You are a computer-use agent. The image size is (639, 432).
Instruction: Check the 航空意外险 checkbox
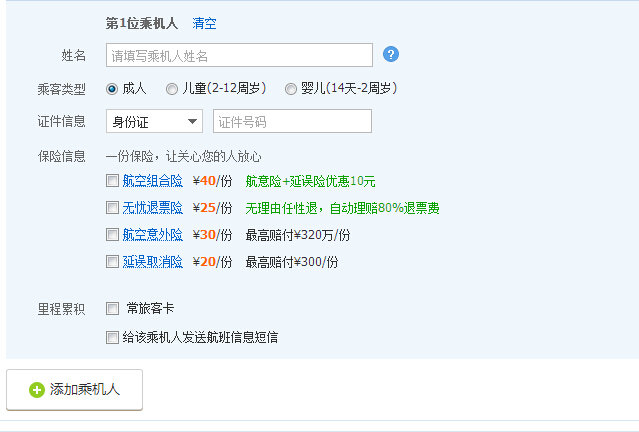(x=112, y=235)
